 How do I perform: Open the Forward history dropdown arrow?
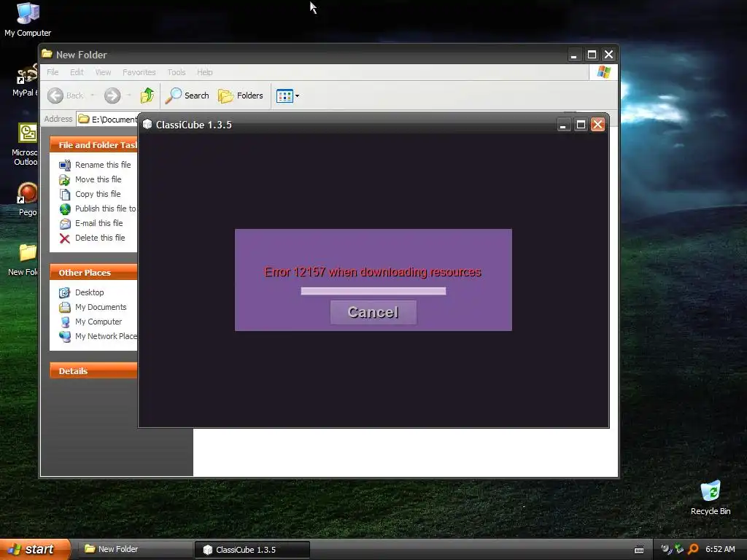pos(129,96)
